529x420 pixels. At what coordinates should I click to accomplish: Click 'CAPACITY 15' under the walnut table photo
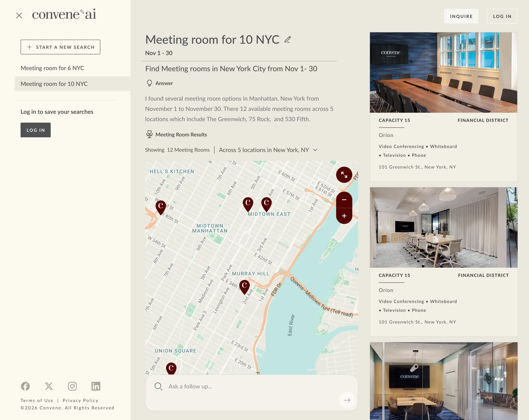pyautogui.click(x=394, y=120)
